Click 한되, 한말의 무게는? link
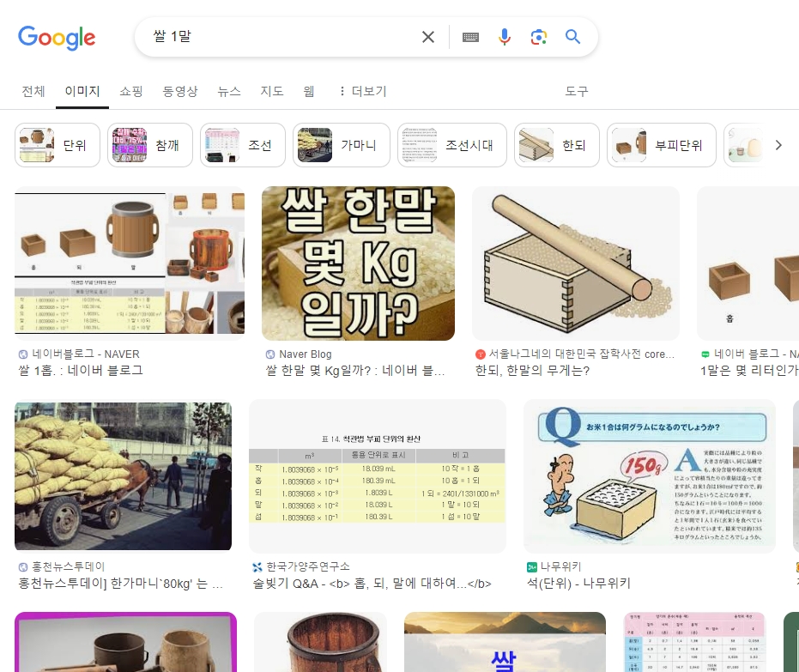 click(532, 371)
